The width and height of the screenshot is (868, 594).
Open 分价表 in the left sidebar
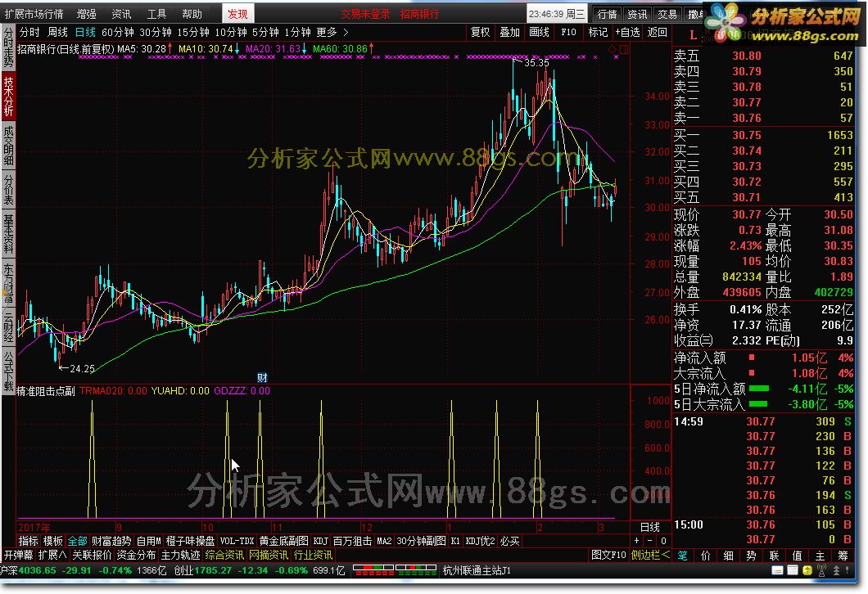(x=8, y=190)
